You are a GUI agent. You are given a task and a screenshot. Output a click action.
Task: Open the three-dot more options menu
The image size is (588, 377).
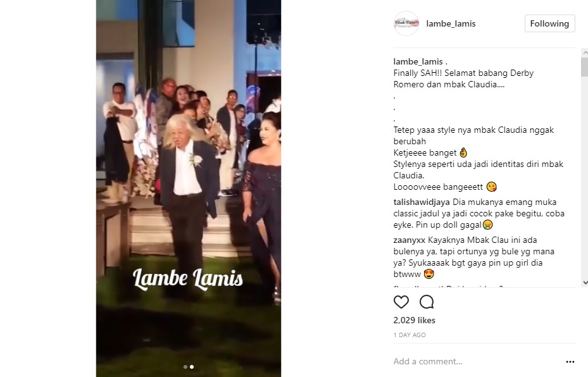point(570,362)
